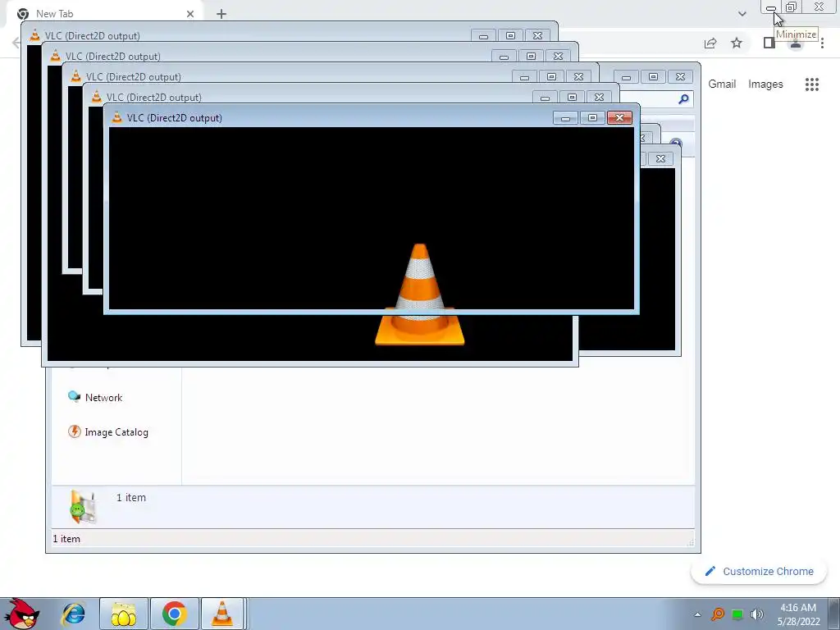This screenshot has height=630, width=840.
Task: Click the Chrome share this page icon
Action: click(x=710, y=43)
